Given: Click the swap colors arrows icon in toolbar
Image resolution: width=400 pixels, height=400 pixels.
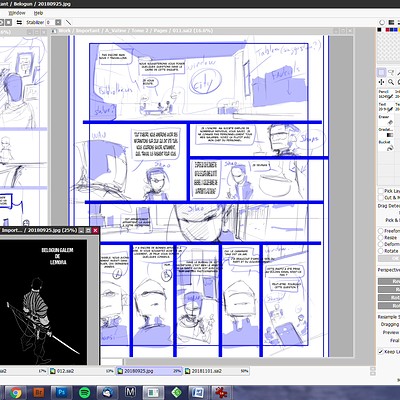Looking at the screenshot, I should click(x=19, y=22).
